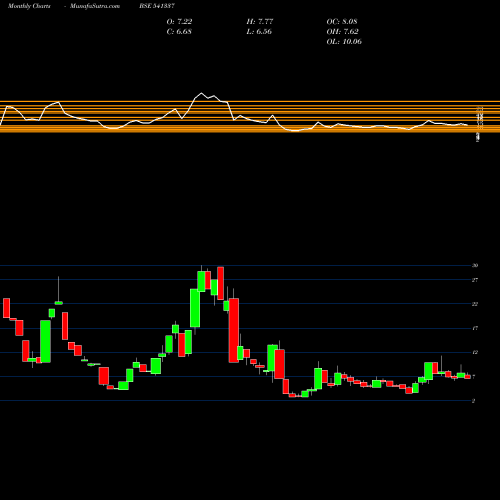Click the highest peak of the white indicator line
500x500 pixels.
201,93
